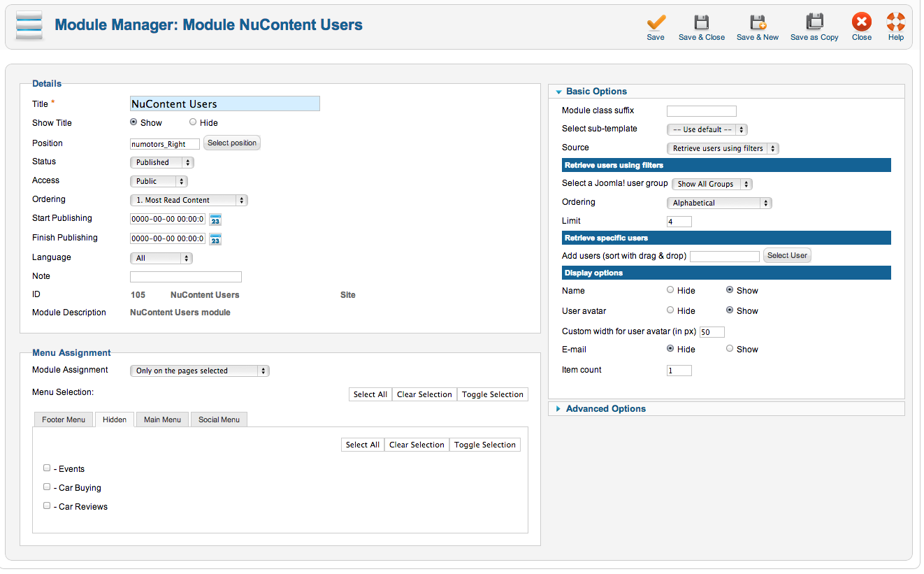Check the Events menu item checkbox
This screenshot has width=924, height=574.
tap(47, 468)
